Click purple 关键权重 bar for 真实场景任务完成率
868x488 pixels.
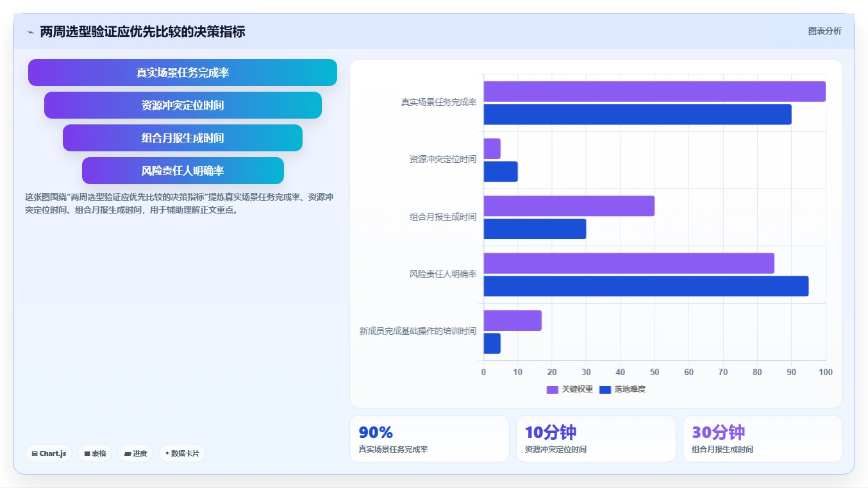[x=655, y=92]
